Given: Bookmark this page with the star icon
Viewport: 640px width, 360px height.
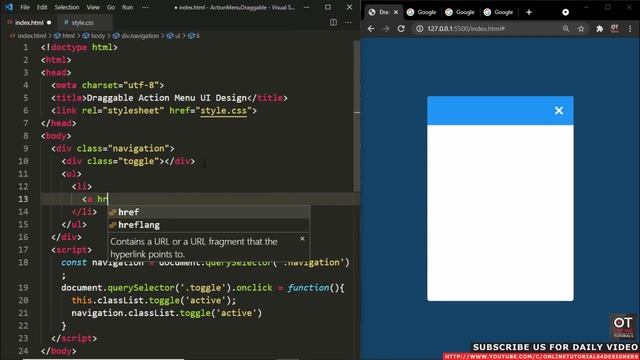Looking at the screenshot, I should pos(581,29).
